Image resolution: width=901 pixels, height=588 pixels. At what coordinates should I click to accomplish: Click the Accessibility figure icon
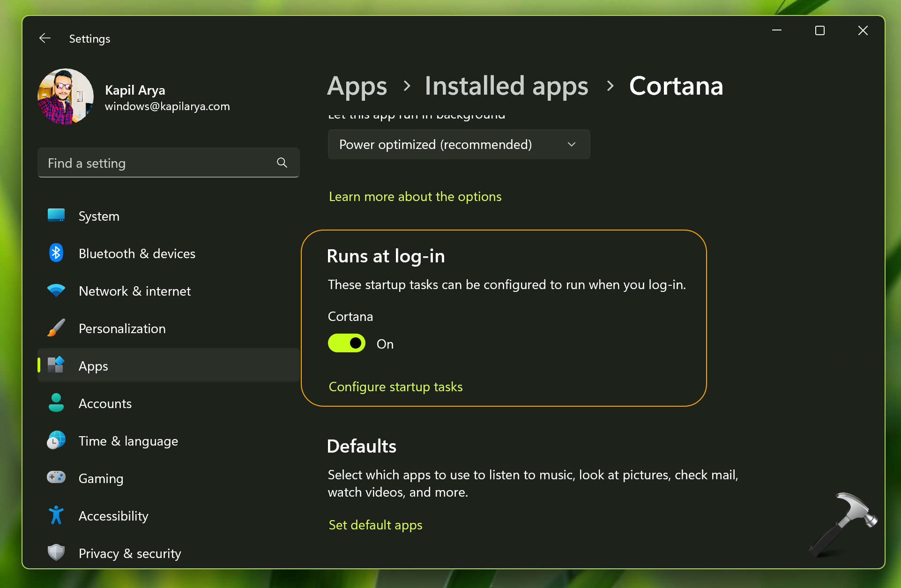56,515
